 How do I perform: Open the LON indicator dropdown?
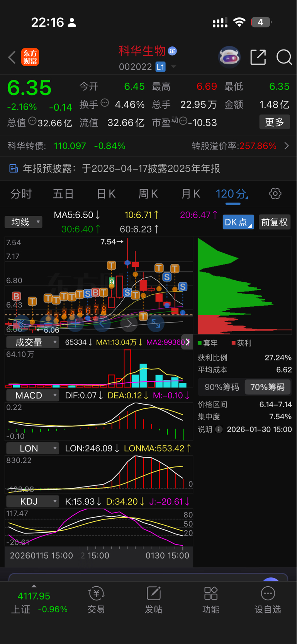pos(32,448)
